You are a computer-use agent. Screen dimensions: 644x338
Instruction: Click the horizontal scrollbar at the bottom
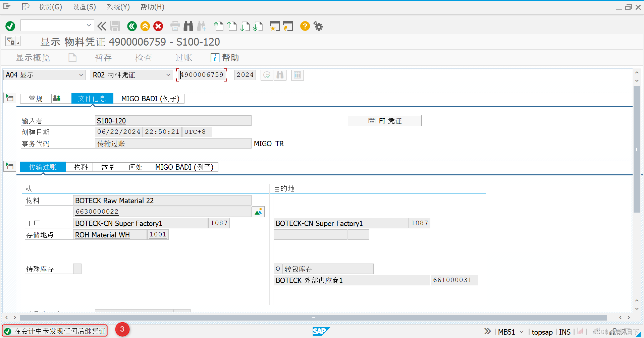pyautogui.click(x=313, y=318)
